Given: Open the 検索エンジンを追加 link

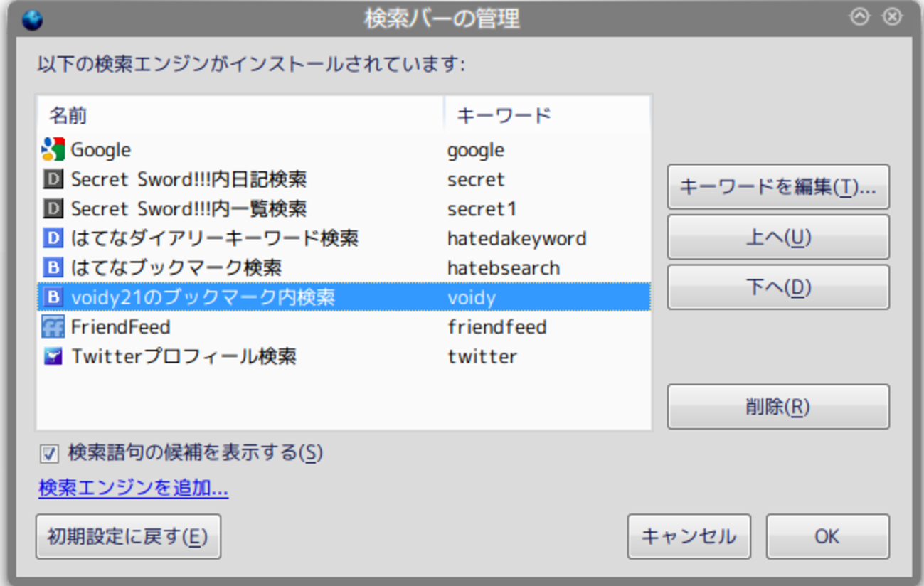Looking at the screenshot, I should (x=134, y=489).
